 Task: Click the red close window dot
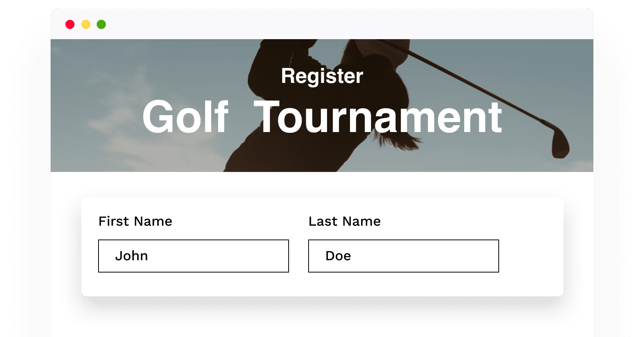point(70,25)
